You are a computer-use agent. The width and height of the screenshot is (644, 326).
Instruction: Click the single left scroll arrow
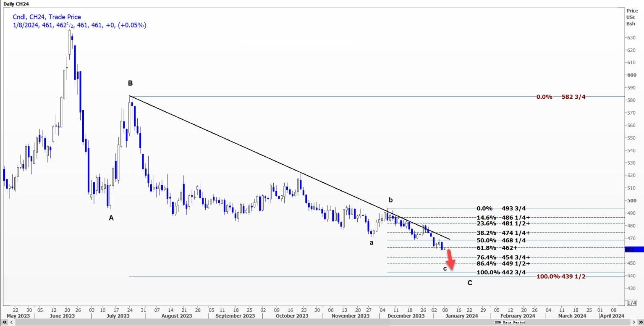(11, 322)
